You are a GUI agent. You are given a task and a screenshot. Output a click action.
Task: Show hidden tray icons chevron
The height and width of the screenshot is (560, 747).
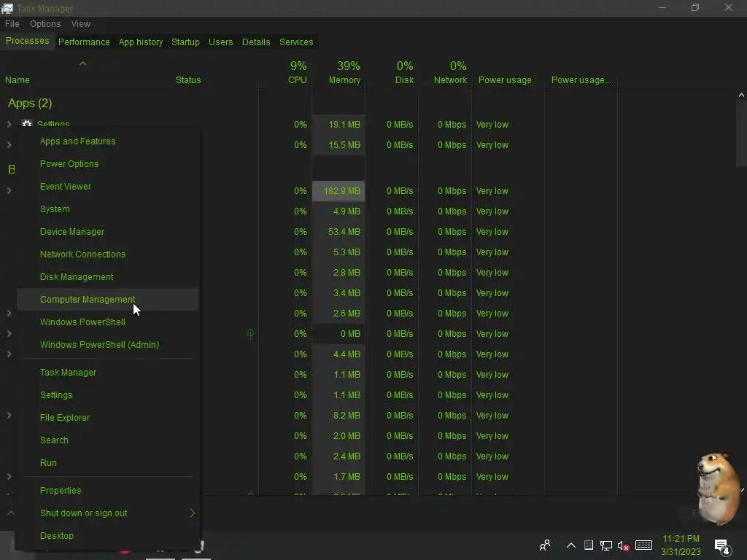(x=571, y=545)
